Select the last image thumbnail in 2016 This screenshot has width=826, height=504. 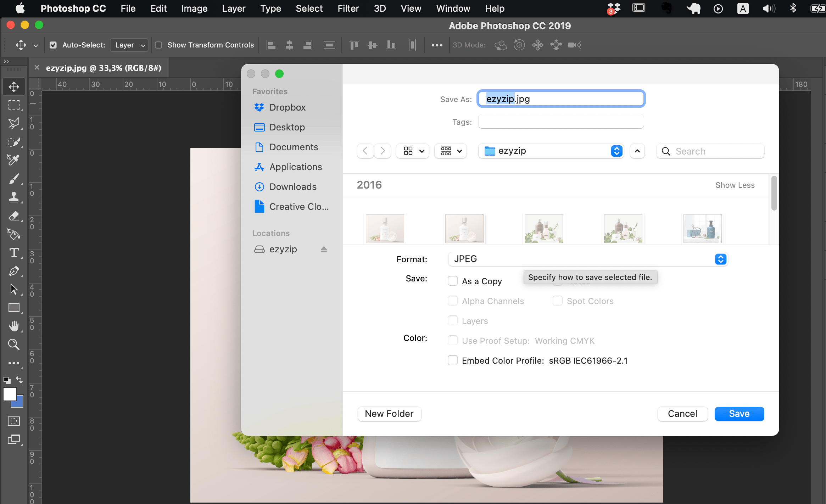[x=702, y=229]
